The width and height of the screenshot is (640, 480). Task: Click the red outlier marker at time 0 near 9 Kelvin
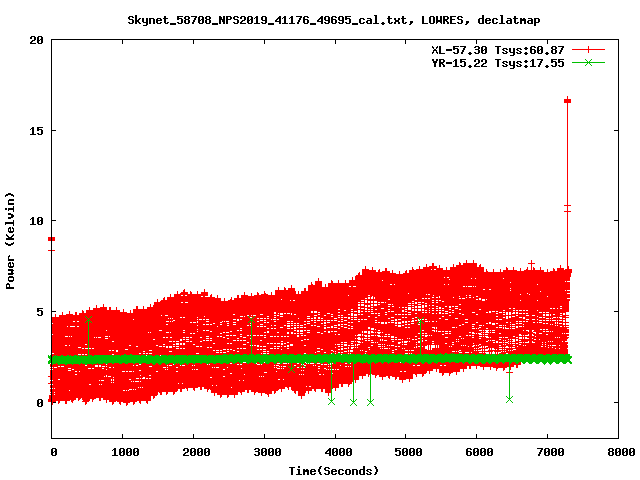(x=51, y=239)
